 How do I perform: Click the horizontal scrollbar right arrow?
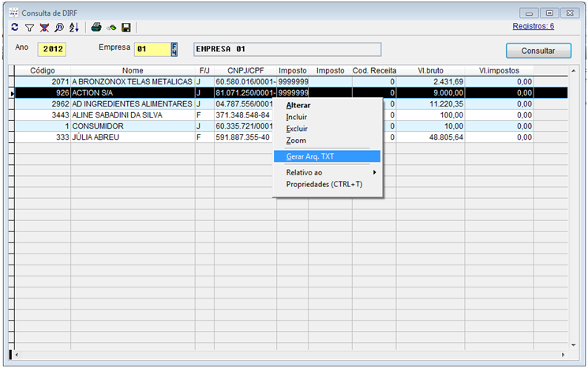[563, 354]
